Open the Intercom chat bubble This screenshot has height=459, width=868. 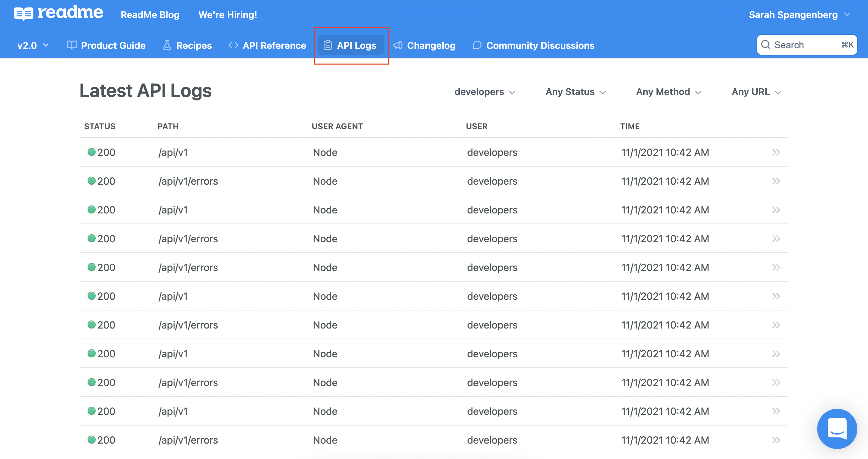[x=837, y=429]
